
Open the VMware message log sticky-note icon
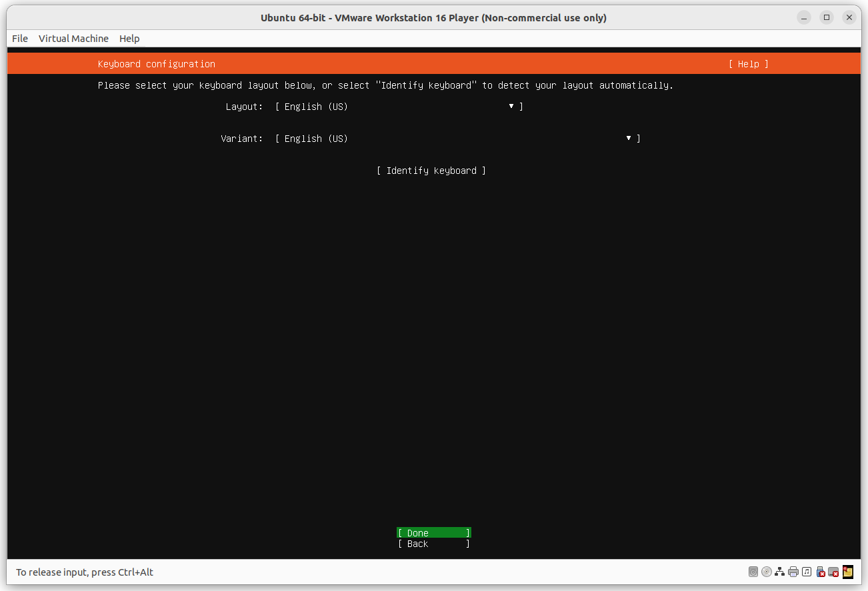click(847, 572)
